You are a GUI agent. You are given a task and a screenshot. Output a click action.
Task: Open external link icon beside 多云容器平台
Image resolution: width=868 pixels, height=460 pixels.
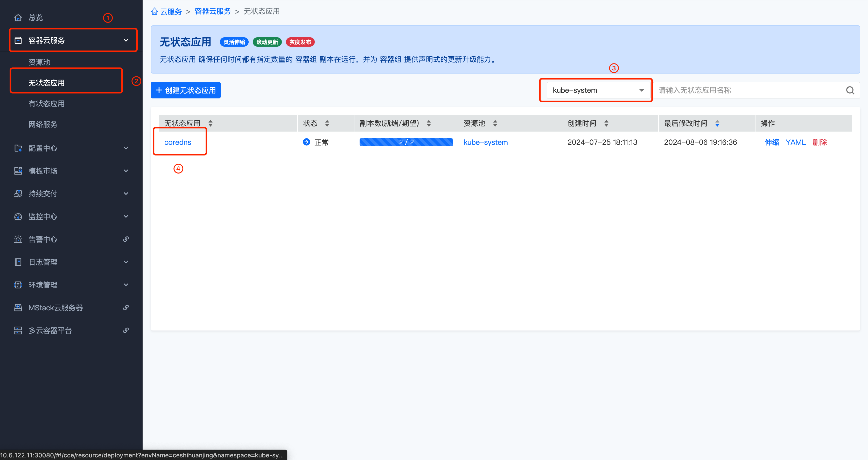tap(126, 330)
